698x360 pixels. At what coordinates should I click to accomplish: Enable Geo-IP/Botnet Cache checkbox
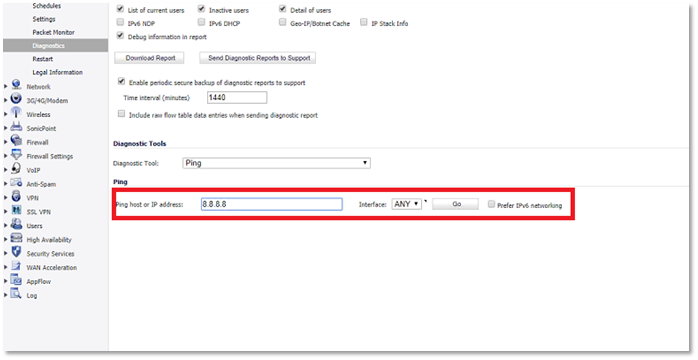[283, 22]
